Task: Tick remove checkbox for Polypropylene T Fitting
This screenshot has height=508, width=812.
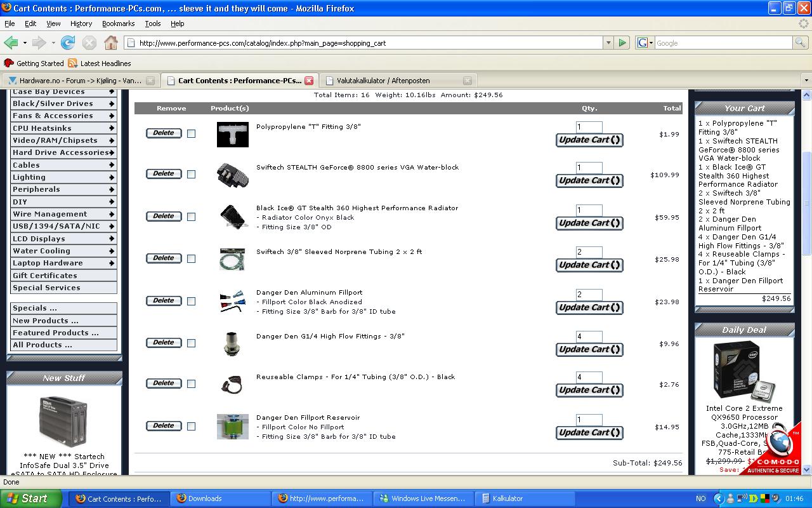Action: coord(191,133)
